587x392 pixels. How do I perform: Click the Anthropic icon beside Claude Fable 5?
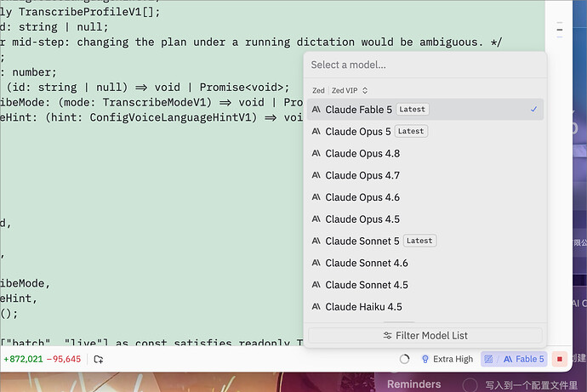(316, 109)
